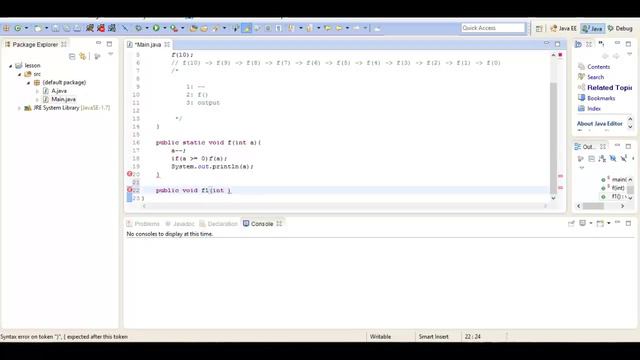Open the Open Console dropdown arrow
Viewport: 640px width, 360px height.
[609, 223]
